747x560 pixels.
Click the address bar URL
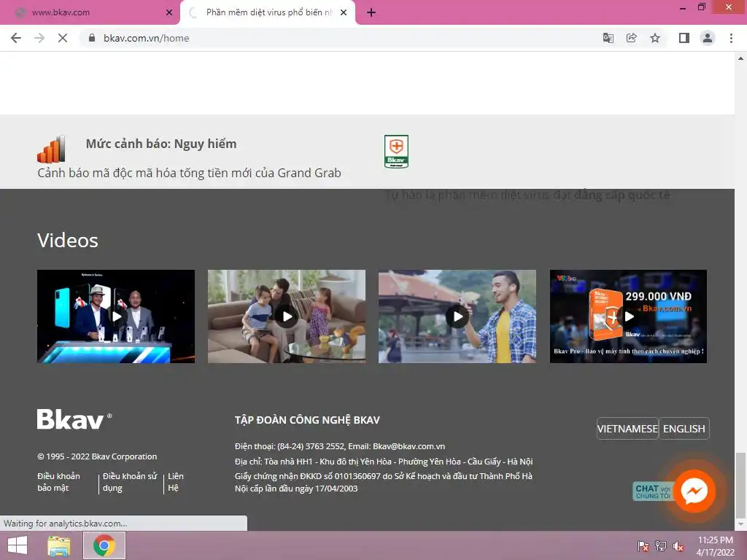click(146, 38)
